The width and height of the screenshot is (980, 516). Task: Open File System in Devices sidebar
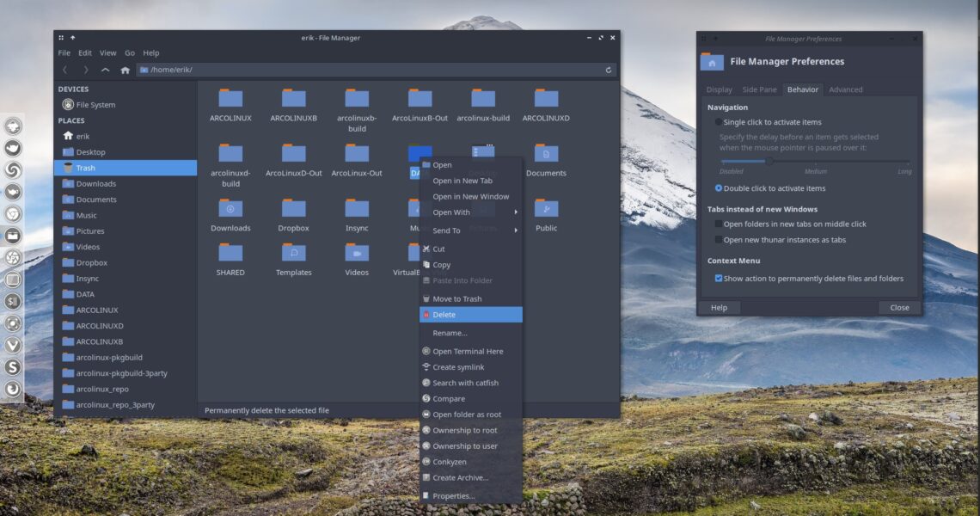coord(95,105)
